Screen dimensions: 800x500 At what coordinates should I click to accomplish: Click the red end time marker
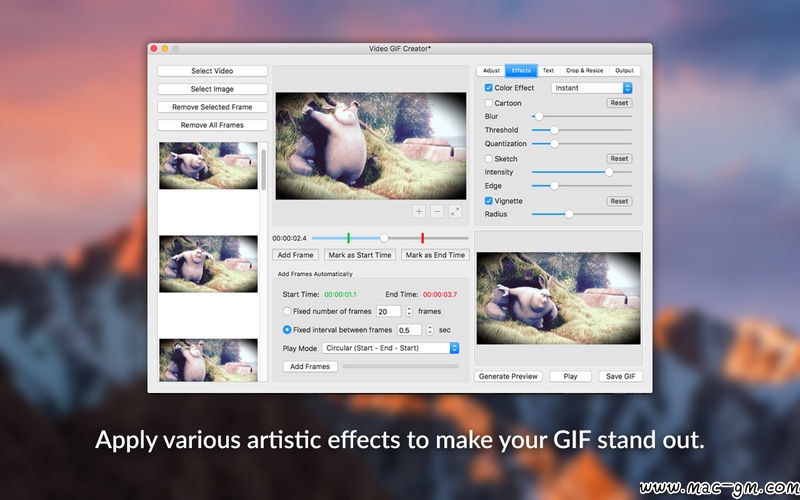(x=422, y=238)
